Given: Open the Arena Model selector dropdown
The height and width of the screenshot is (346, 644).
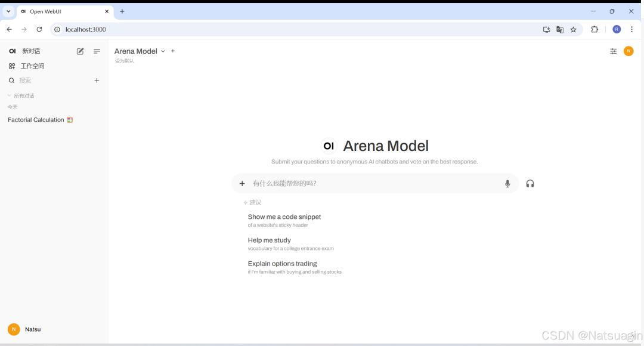Looking at the screenshot, I should pyautogui.click(x=140, y=51).
